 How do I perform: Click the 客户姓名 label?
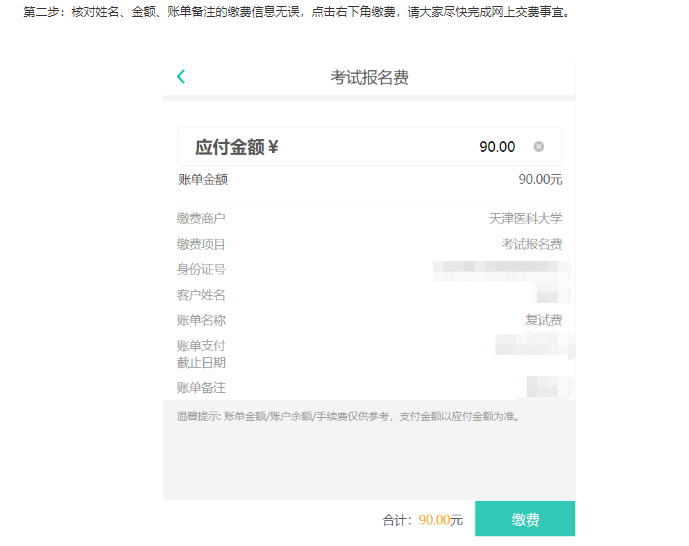pyautogui.click(x=202, y=295)
